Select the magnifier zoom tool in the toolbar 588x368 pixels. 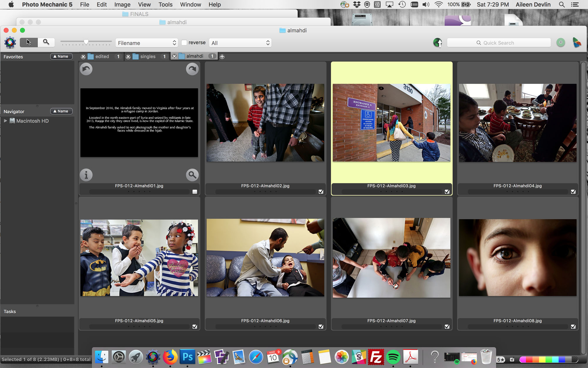46,42
